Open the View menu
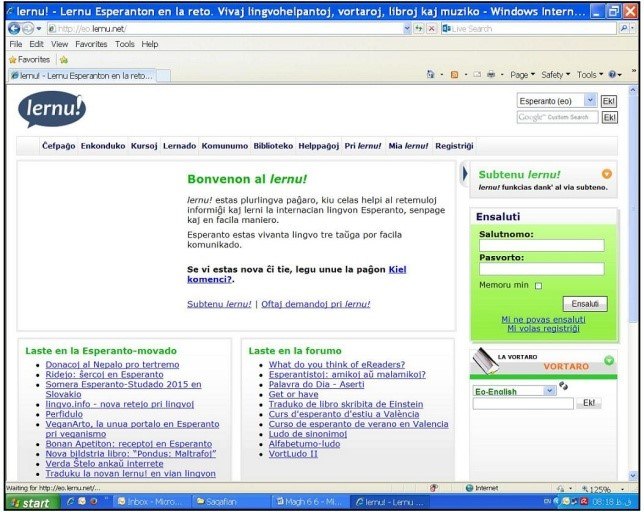This screenshot has width=644, height=512. click(x=60, y=44)
